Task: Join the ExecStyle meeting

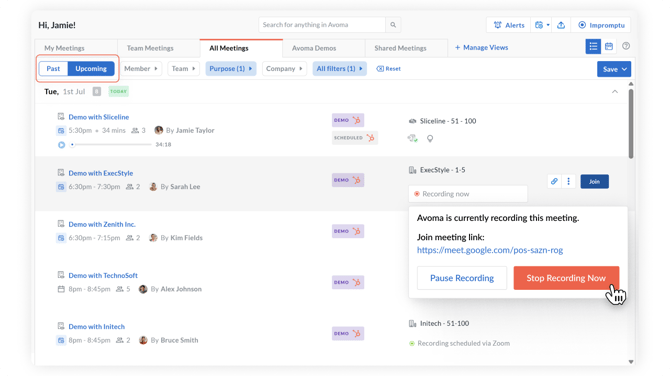Action: pos(594,181)
